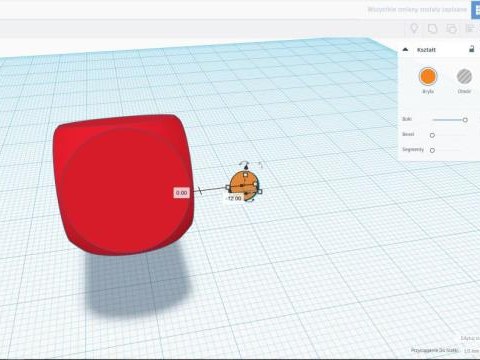The height and width of the screenshot is (360, 480).
Task: Click the top white resize handle on orange shape
Action: [246, 174]
